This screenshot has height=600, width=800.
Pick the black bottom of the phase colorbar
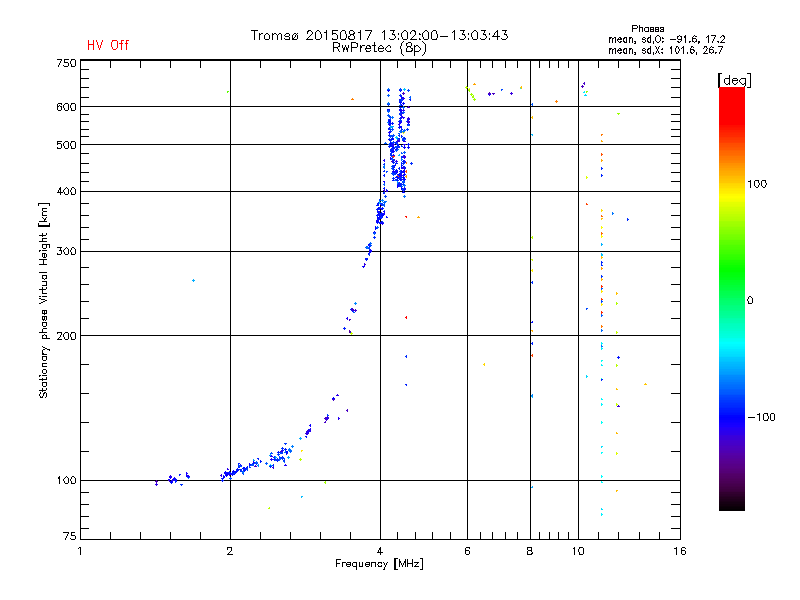click(x=732, y=503)
